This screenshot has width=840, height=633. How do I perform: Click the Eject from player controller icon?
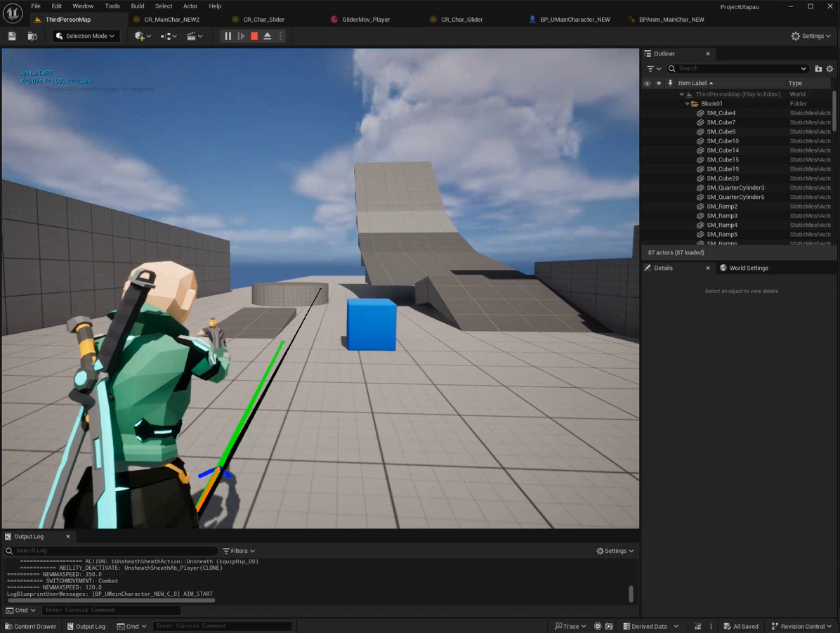tap(268, 36)
